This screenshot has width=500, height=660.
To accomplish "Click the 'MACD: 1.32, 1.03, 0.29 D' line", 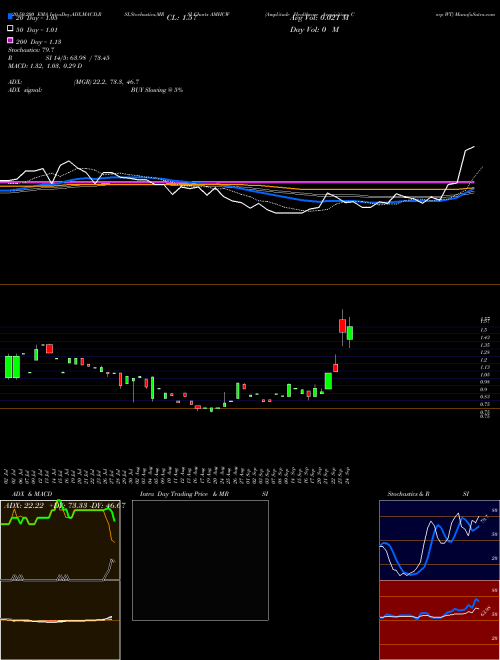I will [45, 66].
